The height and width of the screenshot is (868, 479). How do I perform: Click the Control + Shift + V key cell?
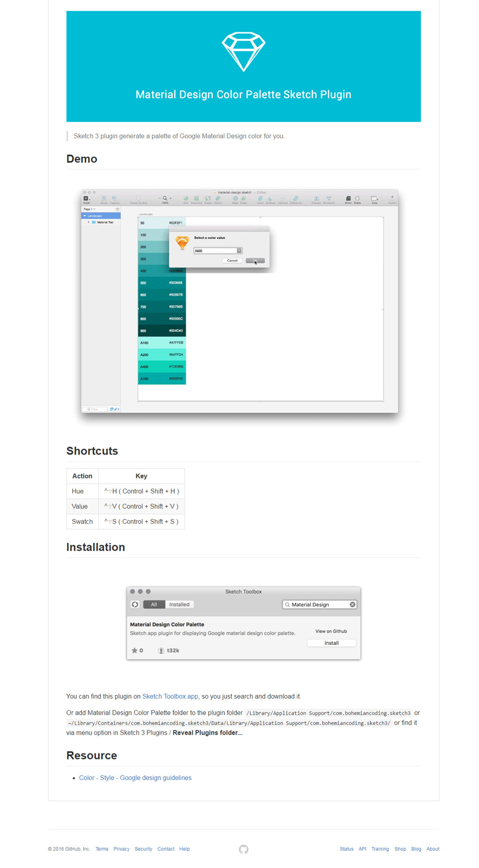pyautogui.click(x=141, y=506)
